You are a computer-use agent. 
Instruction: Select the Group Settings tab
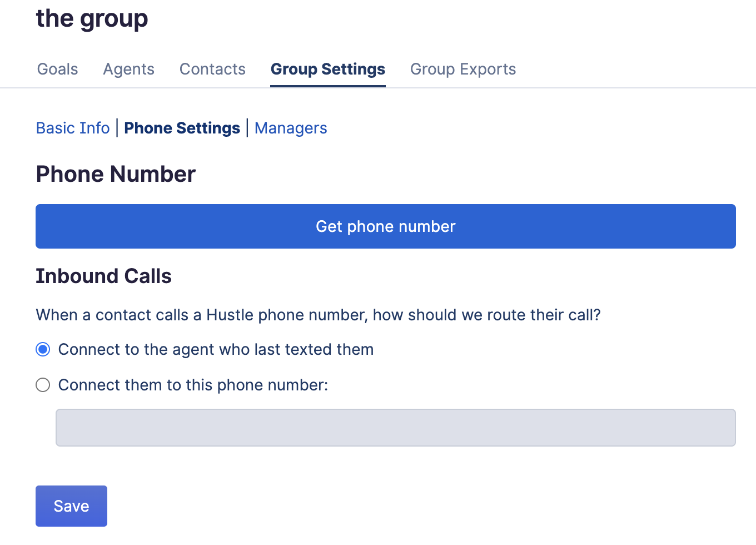pyautogui.click(x=327, y=69)
